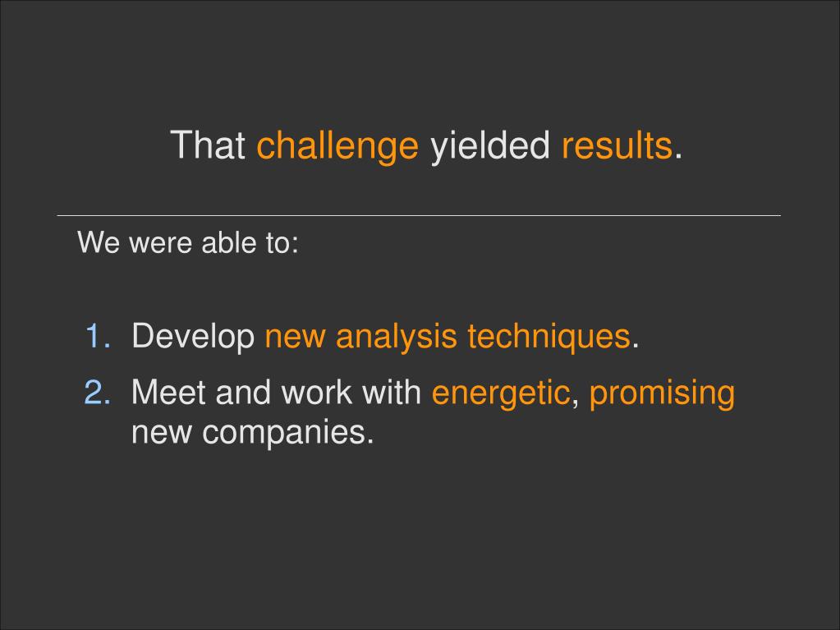The width and height of the screenshot is (840, 630).
Task: Click the blue list number "2."
Action: [98, 392]
